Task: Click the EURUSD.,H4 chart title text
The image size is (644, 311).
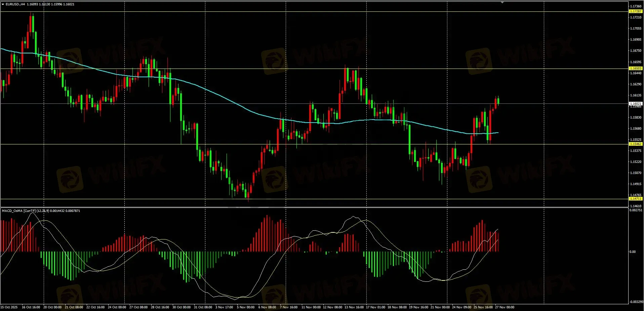Action: [x=15, y=4]
